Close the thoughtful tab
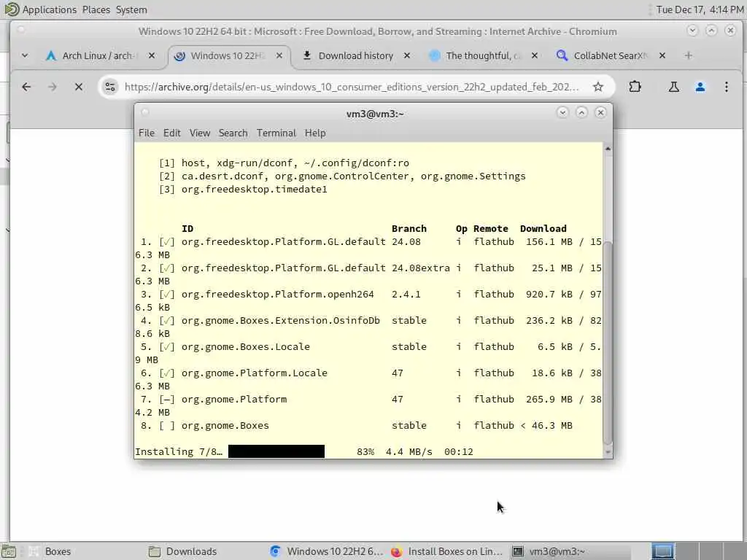747x560 pixels. pos(535,55)
